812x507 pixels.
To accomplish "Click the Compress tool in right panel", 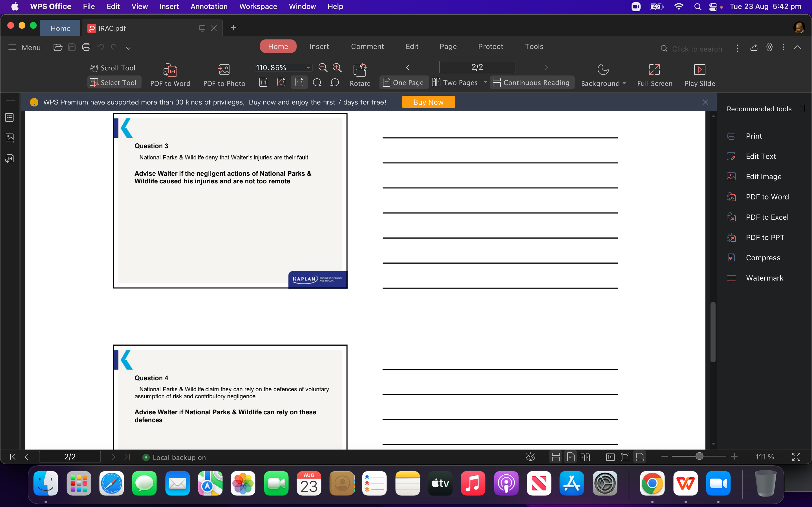I will (763, 257).
